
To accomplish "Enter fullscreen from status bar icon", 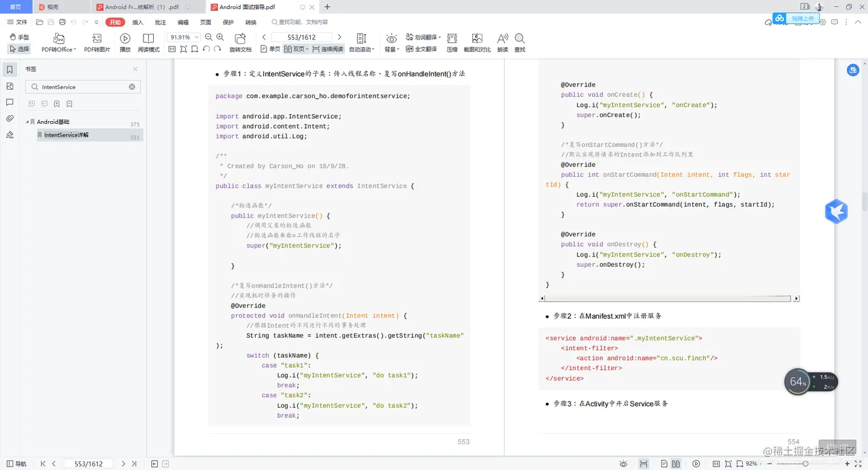I will (858, 464).
